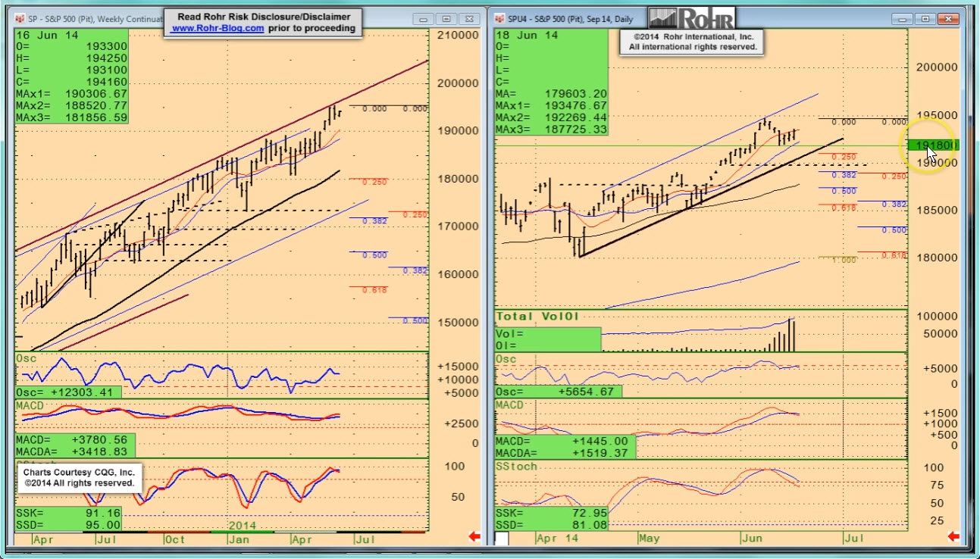The width and height of the screenshot is (980, 559).
Task: Click the www.Rohr-Blog.com link
Action: 217,28
